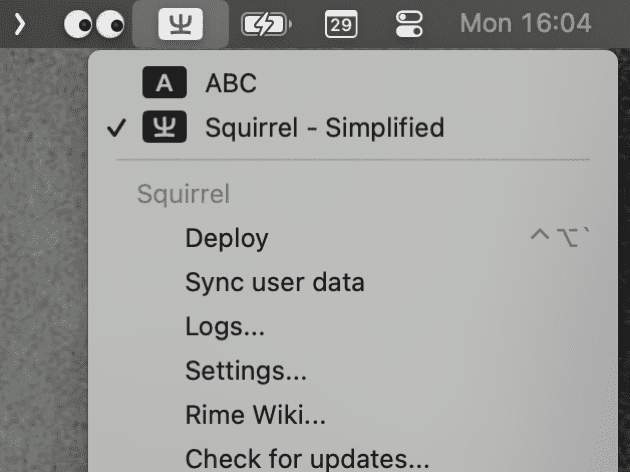Select Sync user data menu item
Screen dimensions: 630x472
[274, 282]
